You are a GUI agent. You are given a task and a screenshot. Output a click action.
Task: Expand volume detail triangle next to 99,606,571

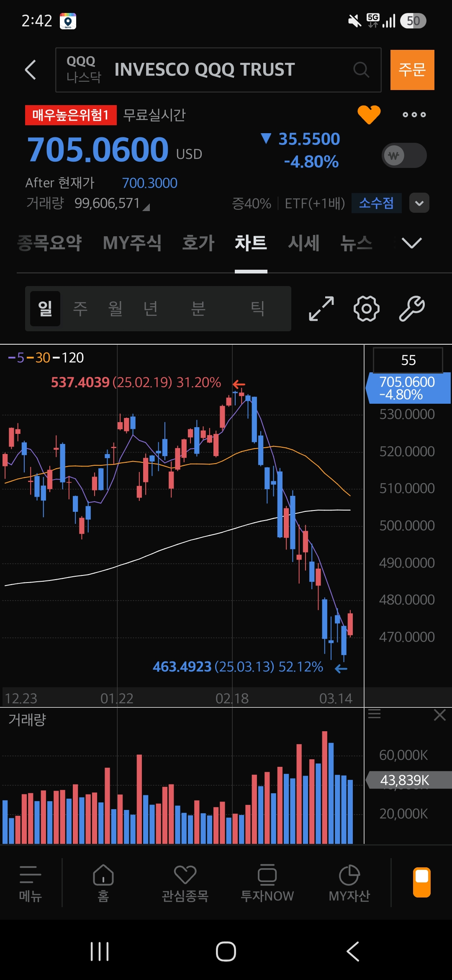point(146,207)
